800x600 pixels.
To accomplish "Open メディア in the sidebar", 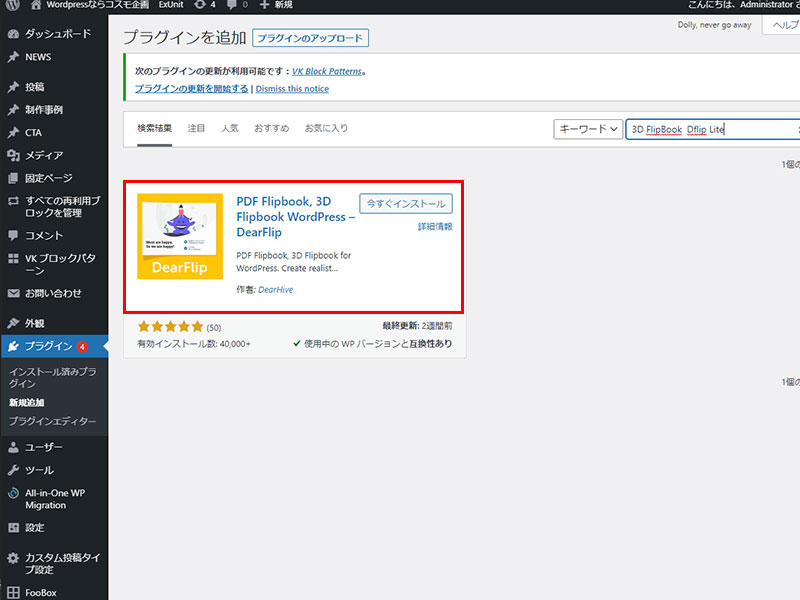I will 44,155.
